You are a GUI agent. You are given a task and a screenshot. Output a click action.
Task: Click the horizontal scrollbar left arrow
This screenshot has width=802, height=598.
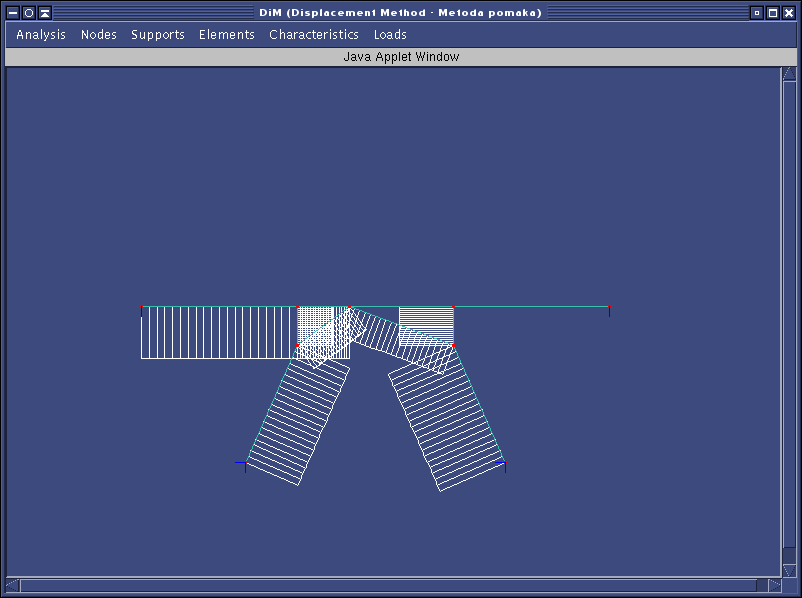tap(13, 585)
